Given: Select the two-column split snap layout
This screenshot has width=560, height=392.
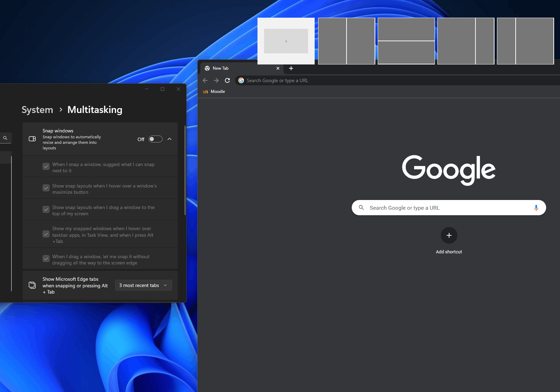Looking at the screenshot, I should [x=346, y=41].
